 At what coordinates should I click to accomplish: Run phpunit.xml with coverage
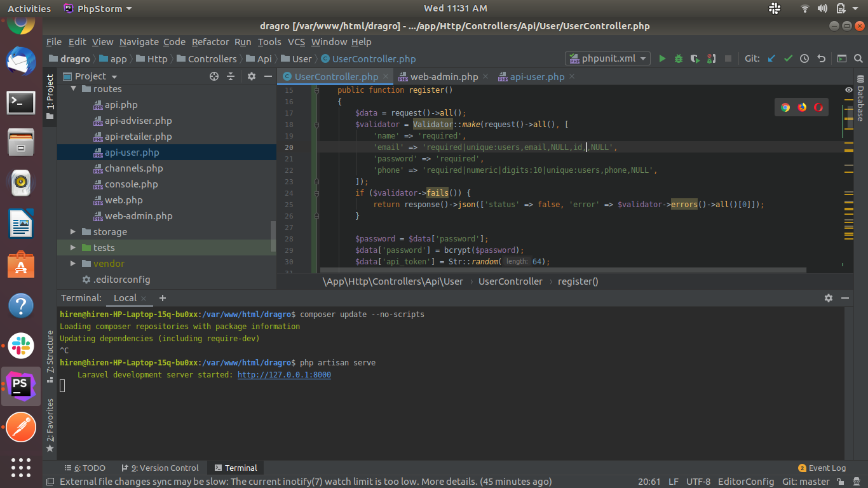[x=695, y=58]
